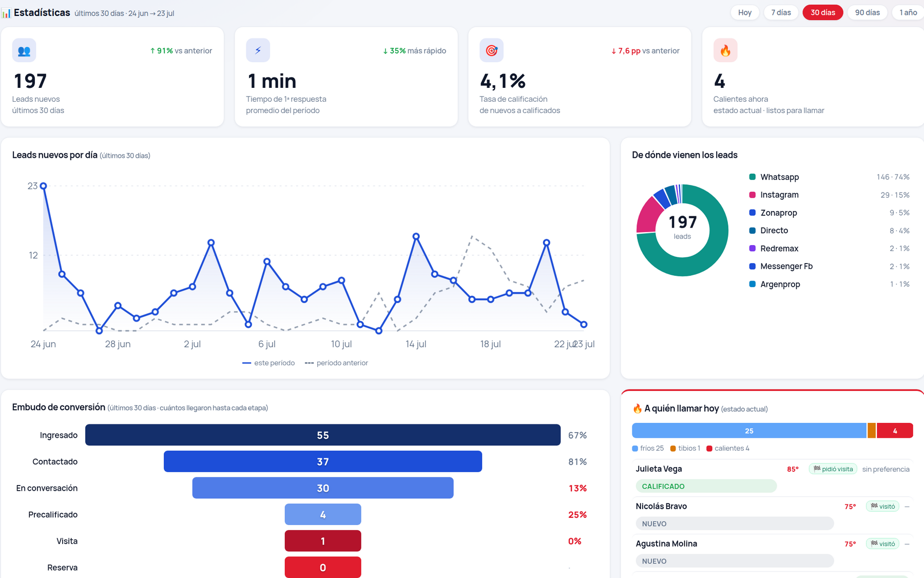Click the Redremax source label
Screen dimensions: 924x578
click(x=779, y=248)
